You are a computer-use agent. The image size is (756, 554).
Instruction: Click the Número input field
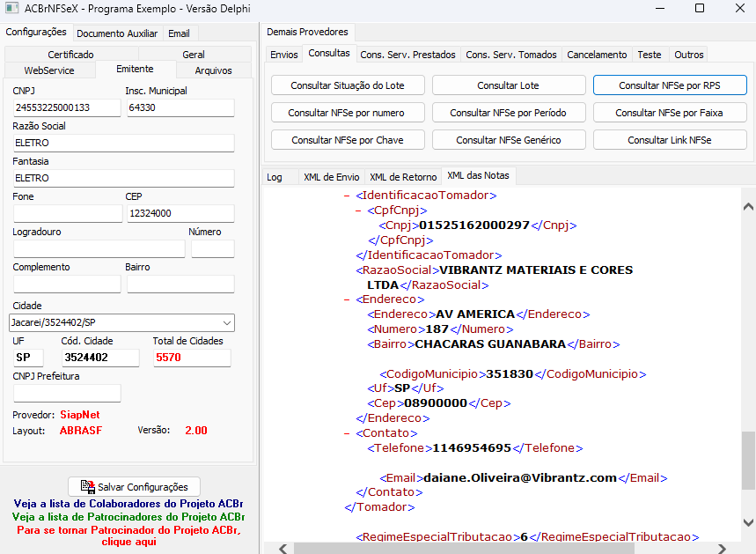213,248
